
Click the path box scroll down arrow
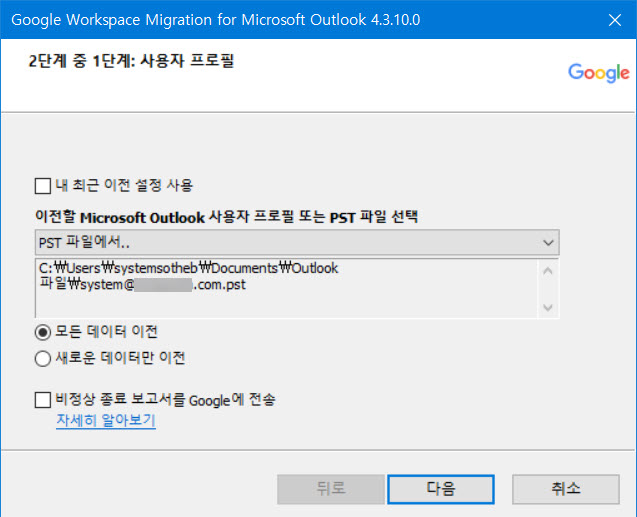tap(548, 307)
